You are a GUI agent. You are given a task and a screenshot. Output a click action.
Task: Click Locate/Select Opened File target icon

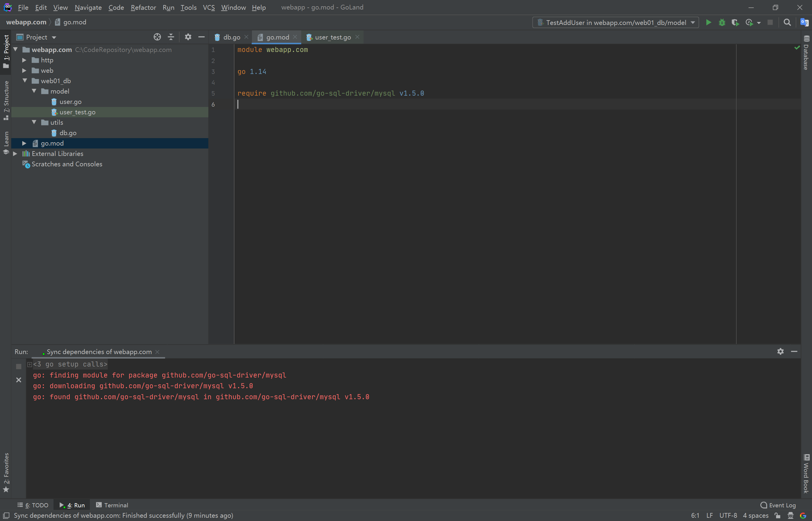click(x=157, y=37)
